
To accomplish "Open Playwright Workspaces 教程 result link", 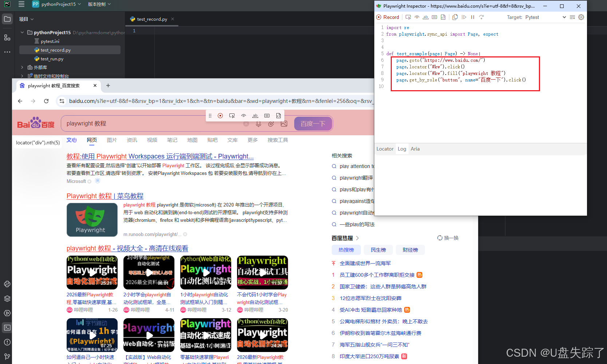I will pyautogui.click(x=160, y=156).
